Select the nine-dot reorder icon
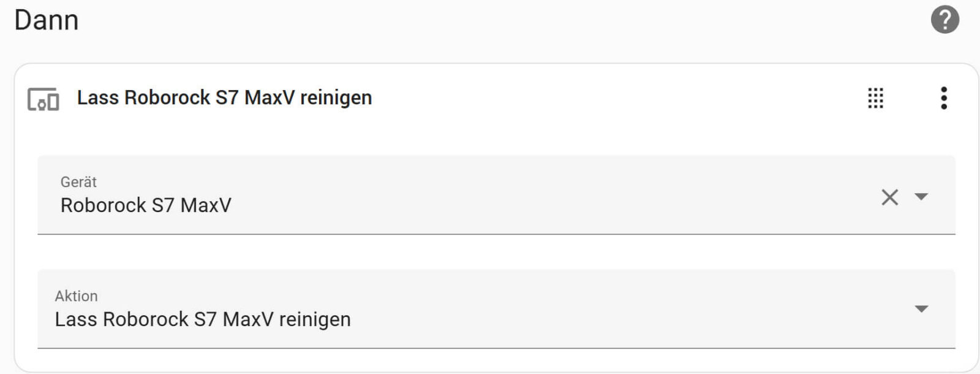 click(876, 98)
